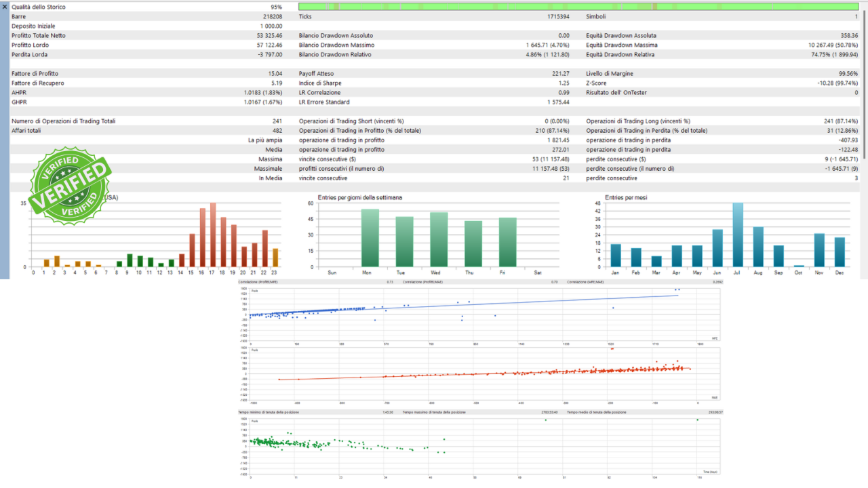Click the "AHPR" label

coord(19,92)
